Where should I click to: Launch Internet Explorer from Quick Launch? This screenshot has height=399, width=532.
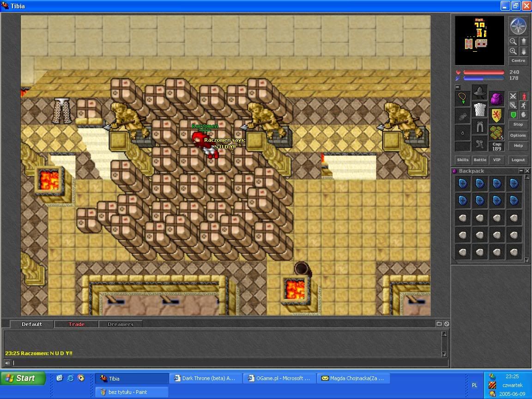pos(70,378)
